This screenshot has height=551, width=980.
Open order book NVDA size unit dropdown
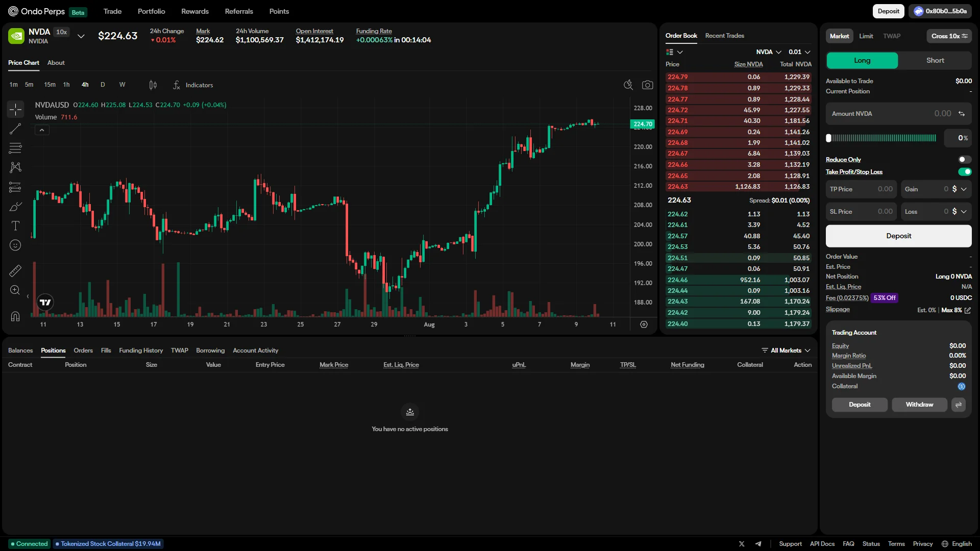coord(769,52)
